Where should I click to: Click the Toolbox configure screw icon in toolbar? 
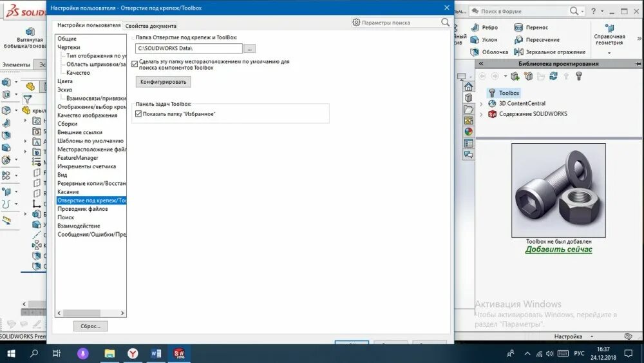[x=579, y=76]
